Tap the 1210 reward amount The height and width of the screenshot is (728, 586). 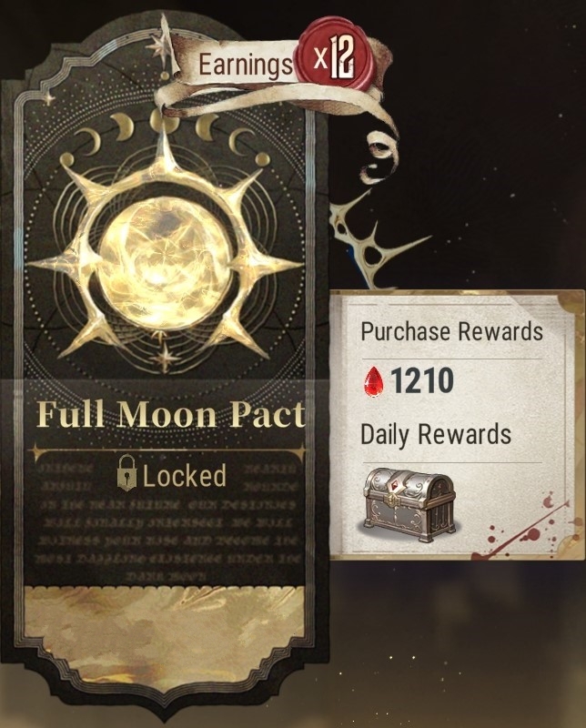click(421, 380)
